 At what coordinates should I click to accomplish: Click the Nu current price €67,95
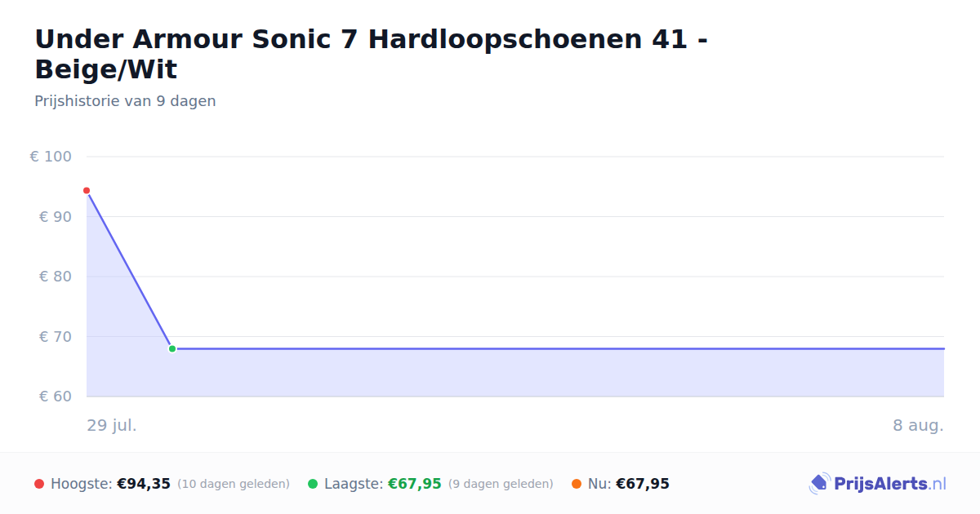643,484
